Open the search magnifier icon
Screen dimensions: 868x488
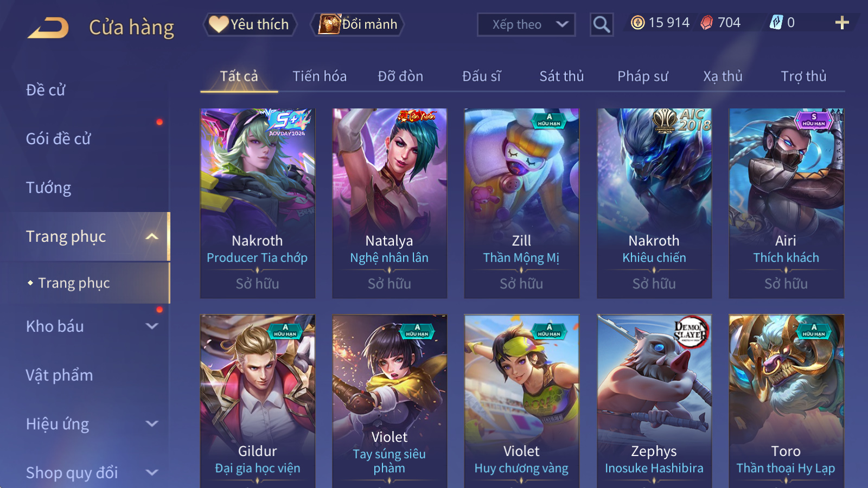point(601,24)
